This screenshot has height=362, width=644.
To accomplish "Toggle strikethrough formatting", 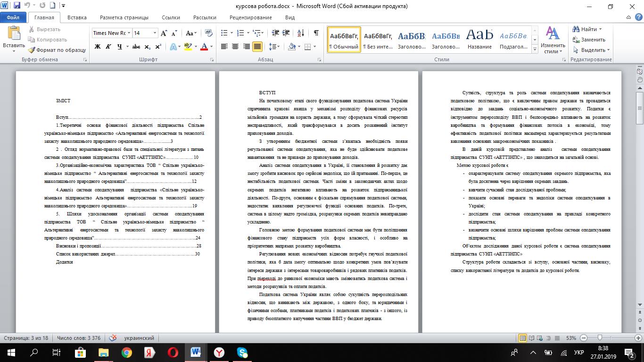I will point(137,47).
